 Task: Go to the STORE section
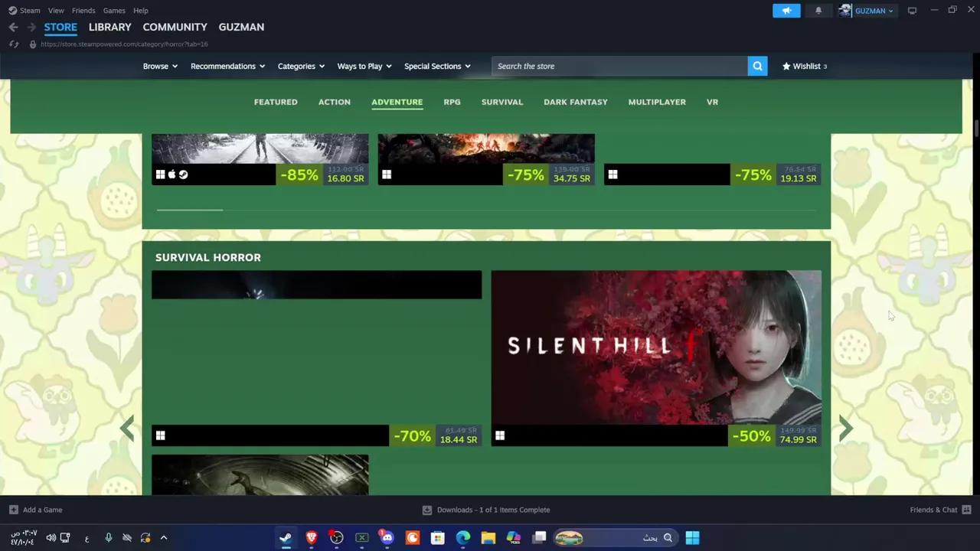[60, 27]
